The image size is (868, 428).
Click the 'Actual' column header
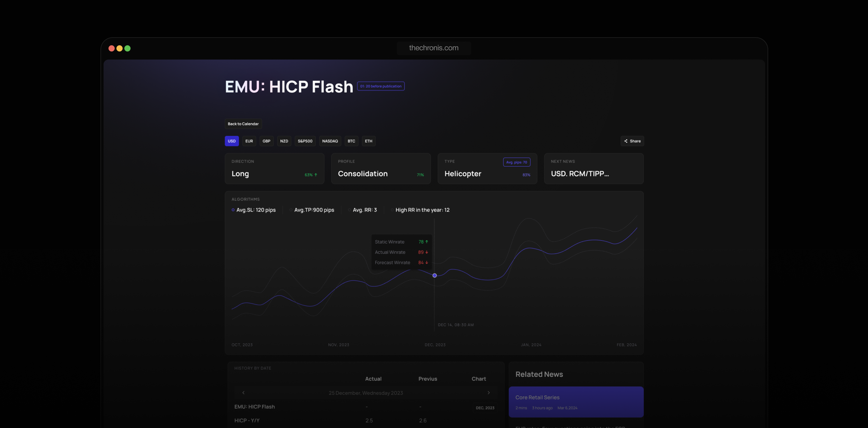point(373,379)
